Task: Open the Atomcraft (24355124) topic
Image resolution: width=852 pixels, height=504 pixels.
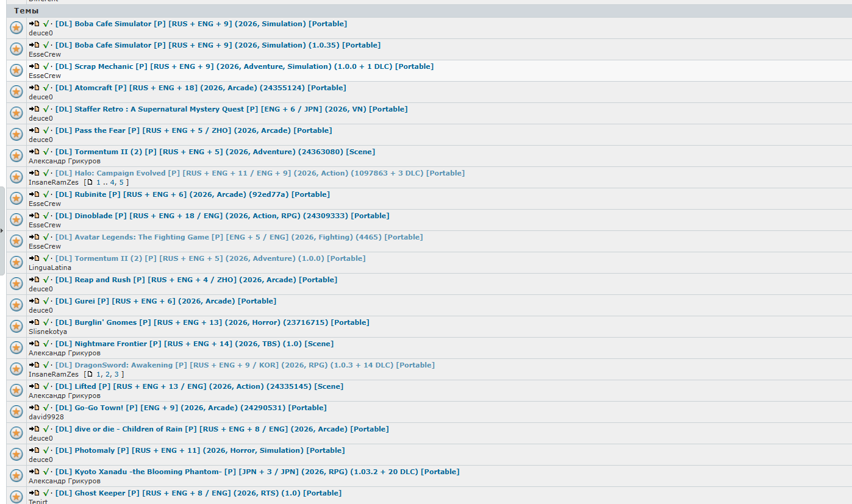Action: pyautogui.click(x=201, y=88)
